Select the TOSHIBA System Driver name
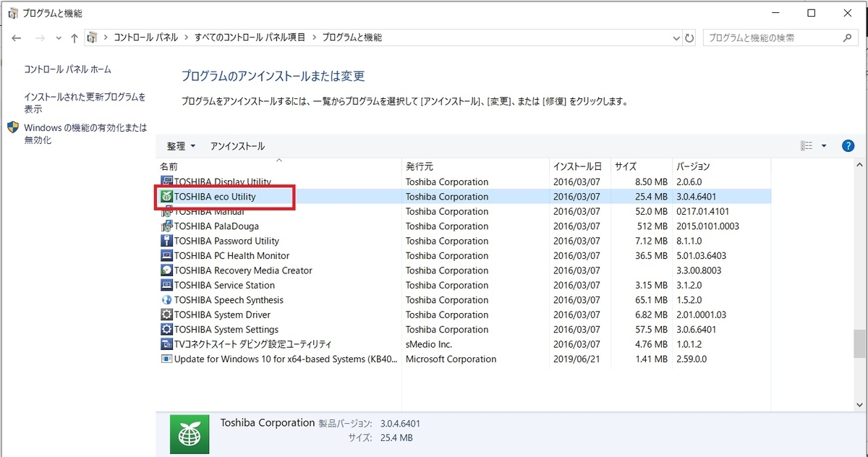The height and width of the screenshot is (457, 868). pyautogui.click(x=222, y=315)
